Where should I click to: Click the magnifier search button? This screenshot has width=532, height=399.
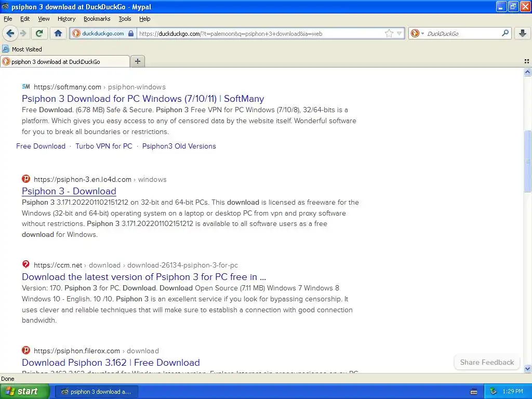(505, 33)
